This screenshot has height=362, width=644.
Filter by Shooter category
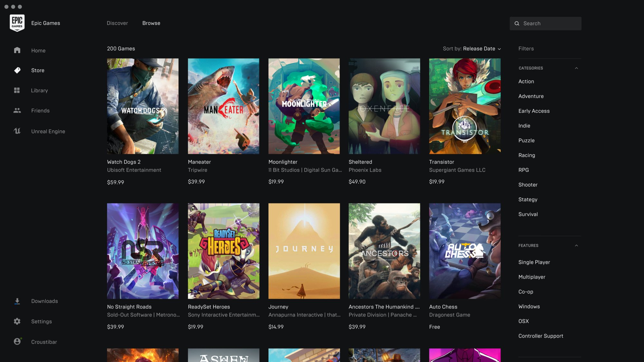point(528,185)
